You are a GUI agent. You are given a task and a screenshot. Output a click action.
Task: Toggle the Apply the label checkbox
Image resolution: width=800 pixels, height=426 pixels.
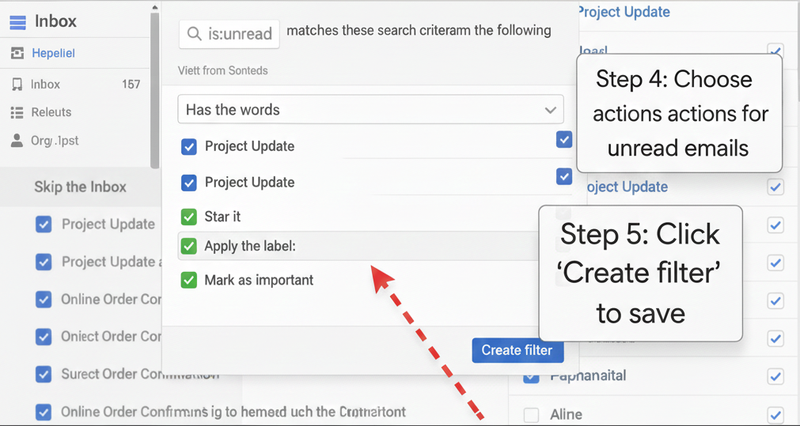(189, 246)
